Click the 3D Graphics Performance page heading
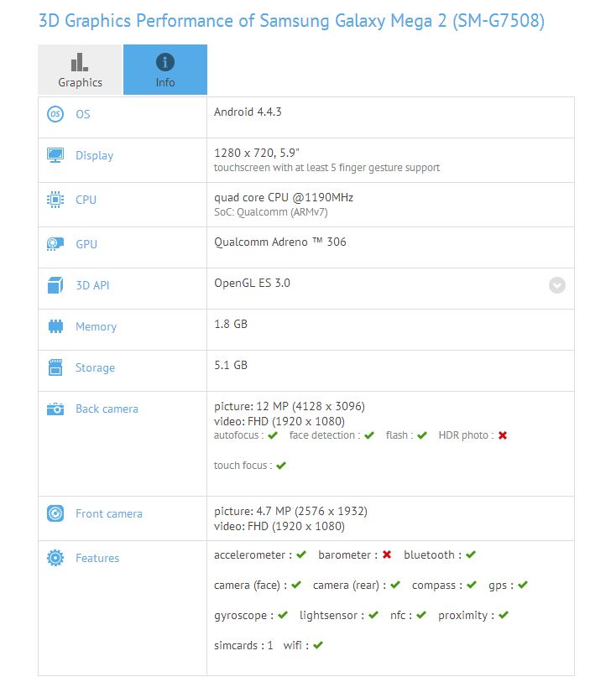Image resolution: width=616 pixels, height=682 pixels. (291, 21)
